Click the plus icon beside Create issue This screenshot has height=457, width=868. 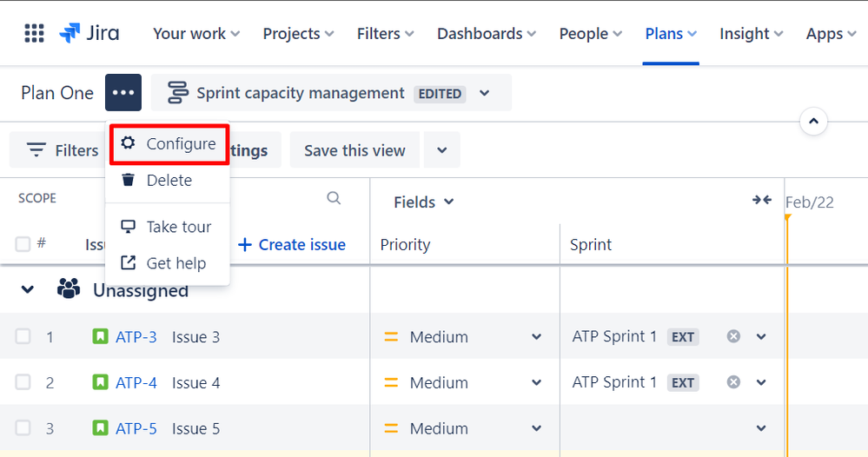pyautogui.click(x=245, y=244)
